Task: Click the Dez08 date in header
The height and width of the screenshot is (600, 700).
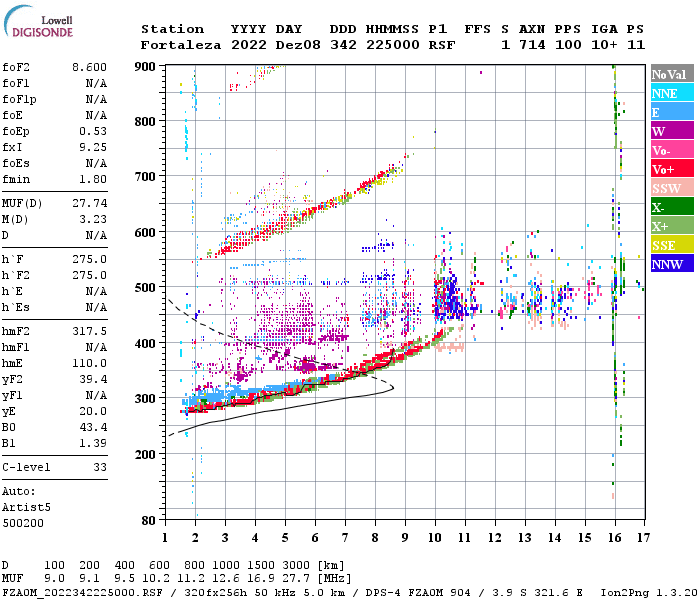Action: (298, 45)
